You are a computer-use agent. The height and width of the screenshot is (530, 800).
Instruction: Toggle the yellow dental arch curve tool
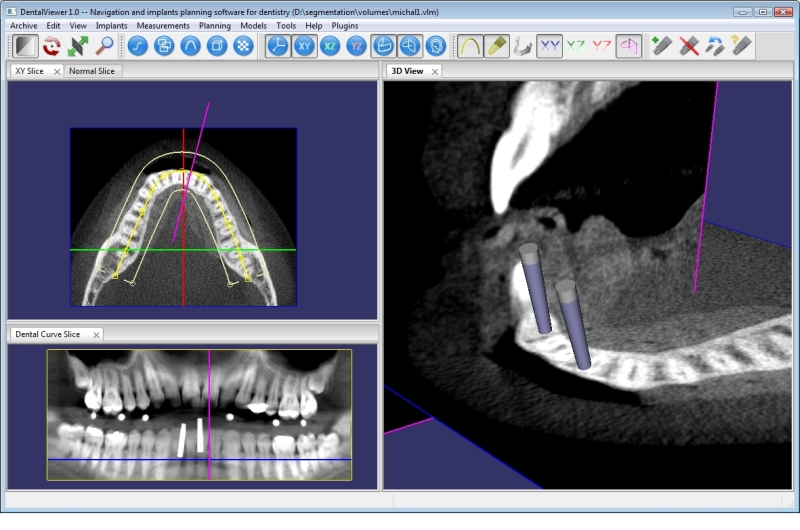click(x=470, y=46)
